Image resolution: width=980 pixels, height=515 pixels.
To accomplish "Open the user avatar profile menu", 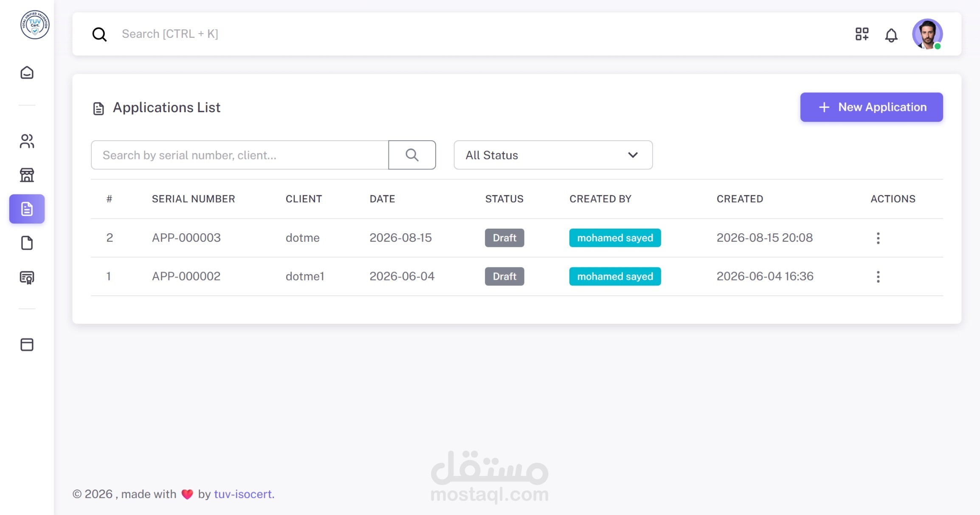I will pyautogui.click(x=927, y=34).
